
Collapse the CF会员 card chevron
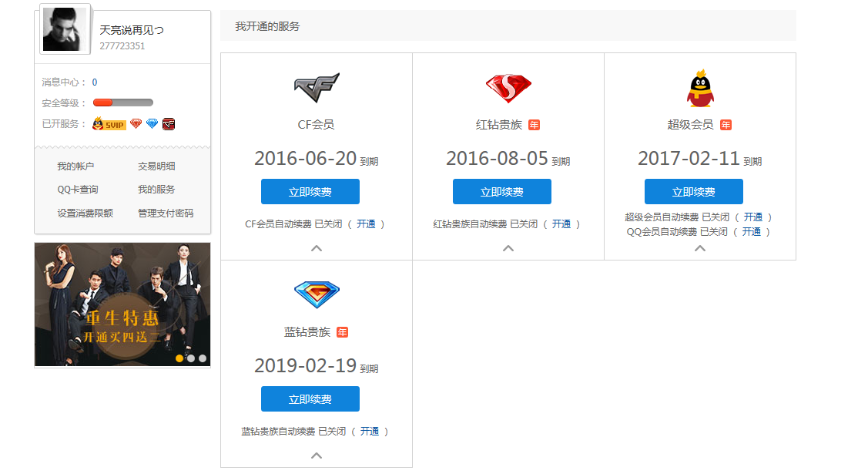pos(317,248)
